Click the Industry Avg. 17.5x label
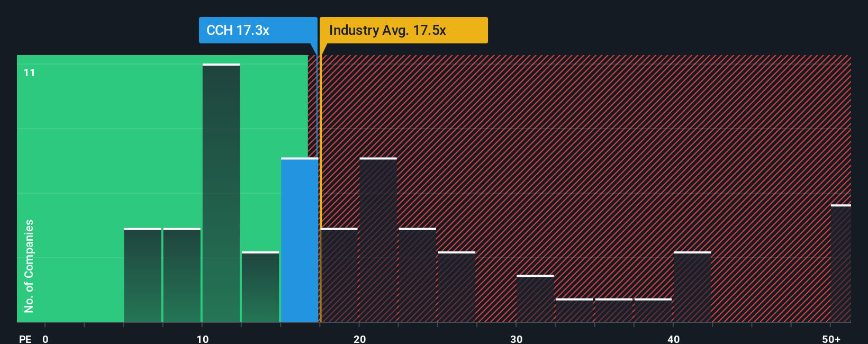The width and height of the screenshot is (868, 344). pyautogui.click(x=404, y=30)
